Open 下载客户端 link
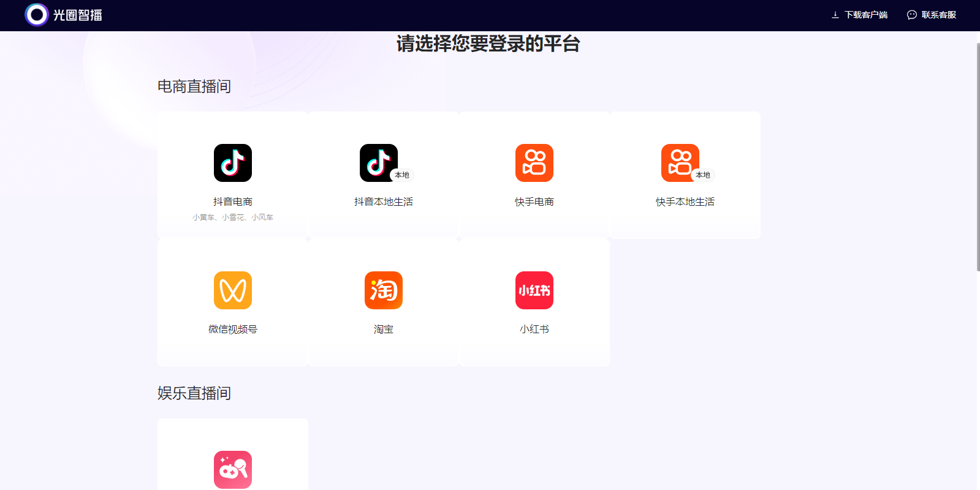980x490 pixels. (865, 15)
